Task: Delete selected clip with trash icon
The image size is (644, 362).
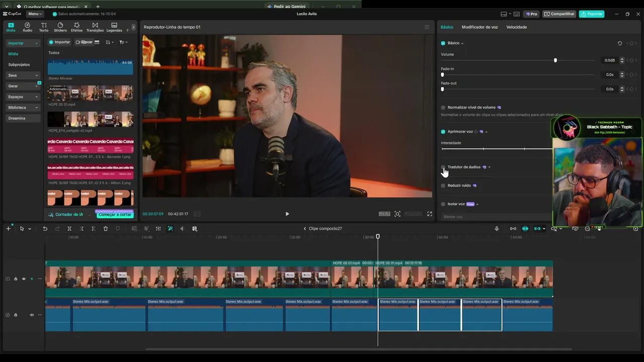Action: [106, 229]
